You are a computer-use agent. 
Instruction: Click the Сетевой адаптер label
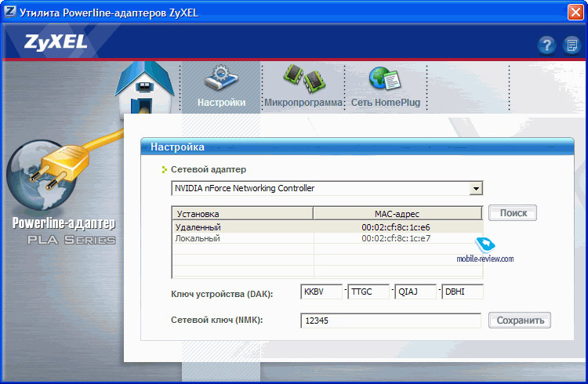[x=209, y=169]
